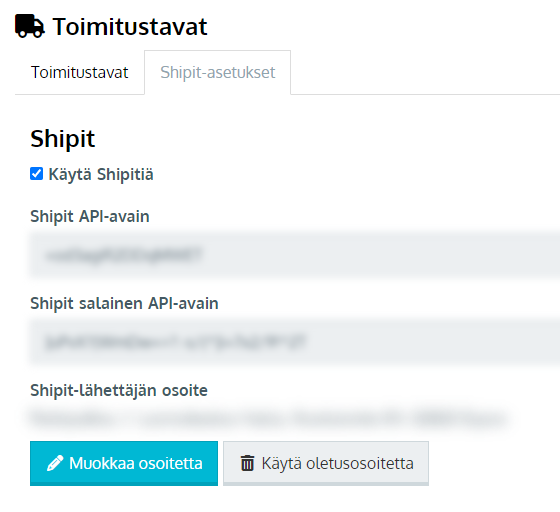
Task: Focus the Shipit API-avain input field
Action: coord(294,255)
